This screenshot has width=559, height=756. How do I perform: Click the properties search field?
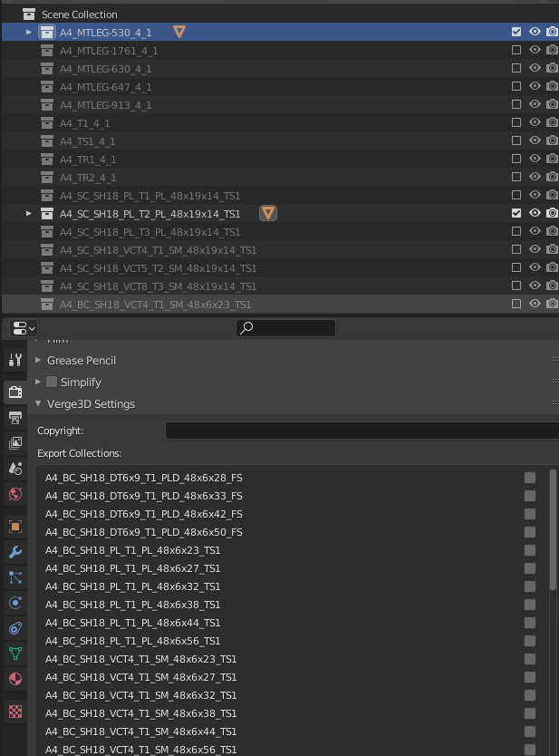[285, 328]
